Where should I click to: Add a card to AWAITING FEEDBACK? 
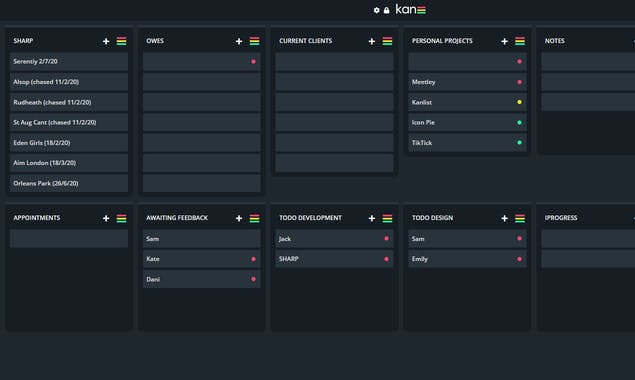point(239,218)
